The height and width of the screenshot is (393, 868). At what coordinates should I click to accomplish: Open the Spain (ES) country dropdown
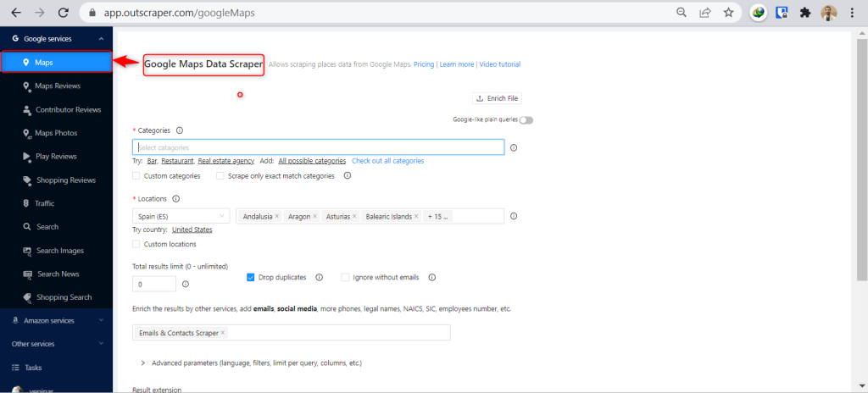181,217
